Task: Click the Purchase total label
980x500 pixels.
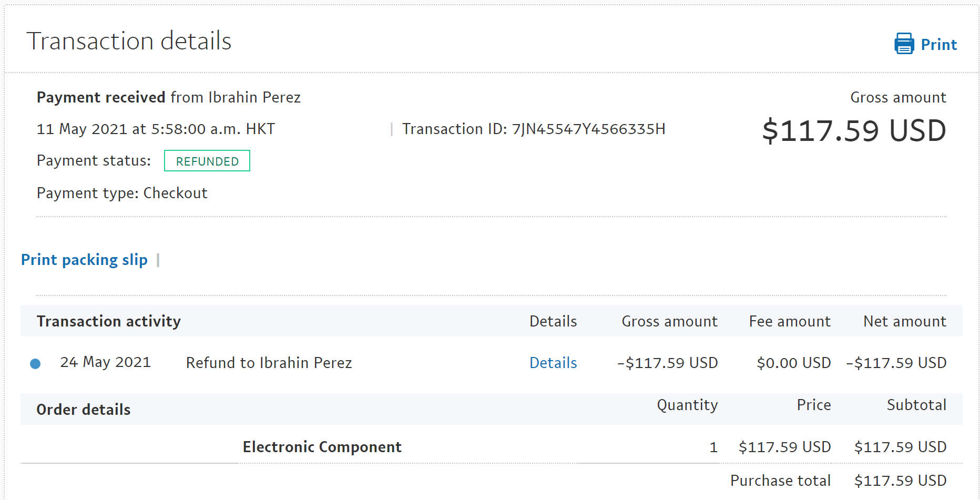Action: pos(780,481)
